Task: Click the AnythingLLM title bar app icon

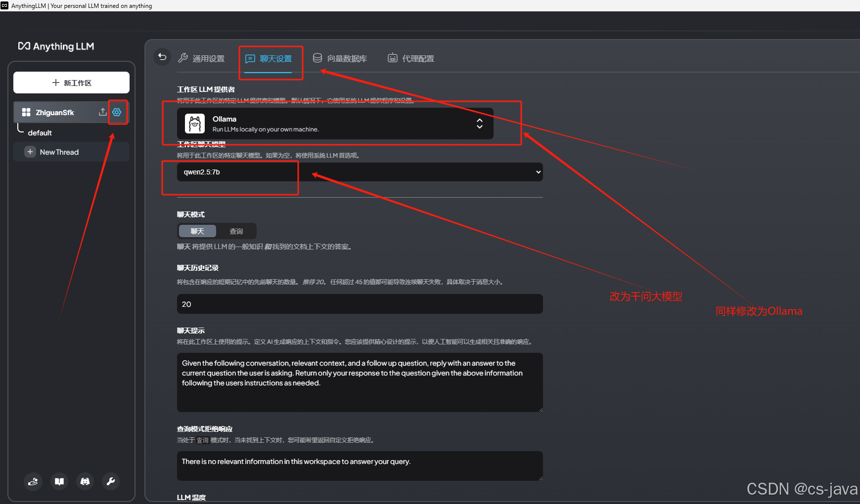Action: click(4, 5)
